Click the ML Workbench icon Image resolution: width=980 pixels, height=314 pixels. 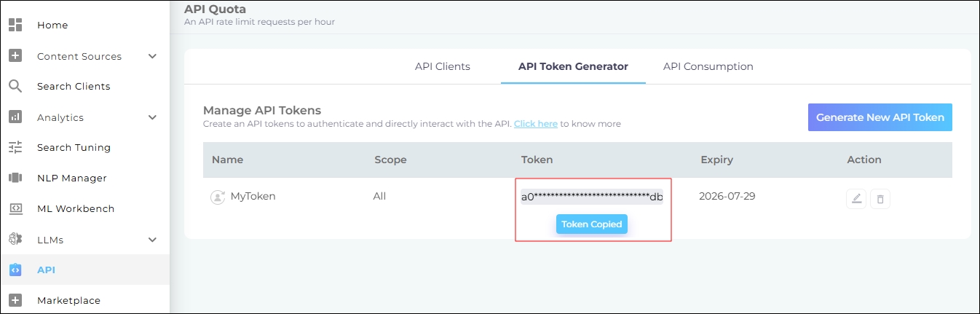click(15, 208)
